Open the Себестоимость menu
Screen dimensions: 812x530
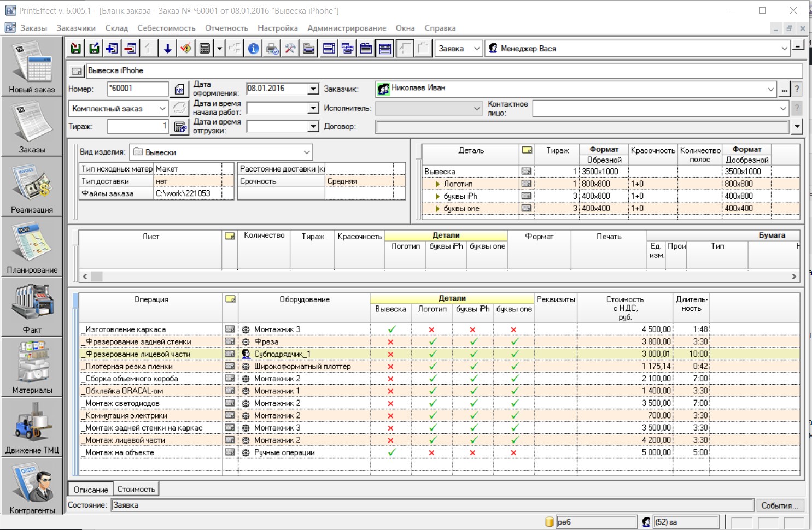tap(166, 28)
